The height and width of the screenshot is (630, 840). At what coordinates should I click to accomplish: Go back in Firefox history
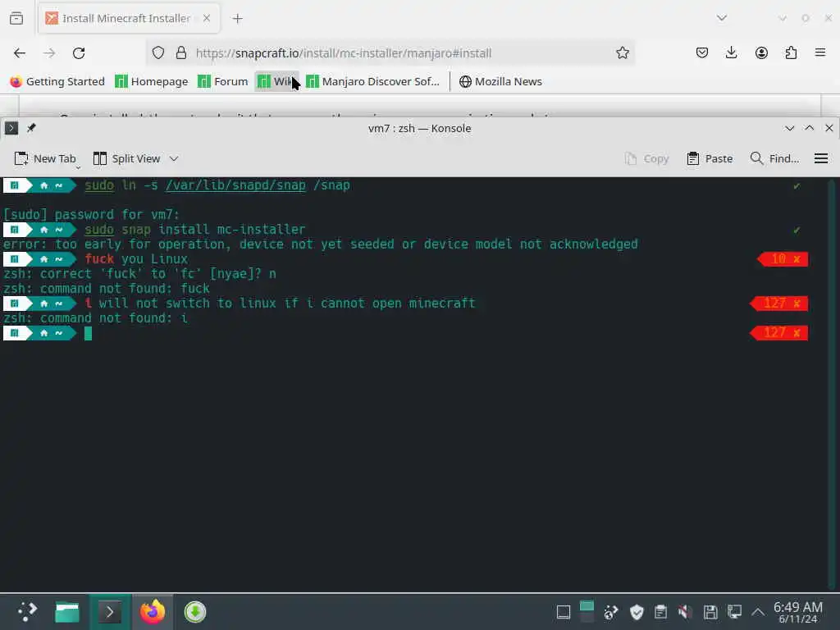[20, 53]
